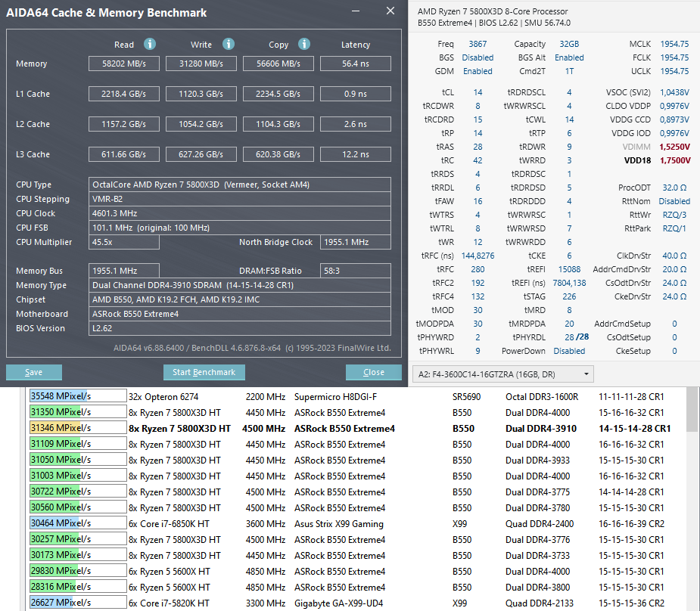Screen dimensions: 700x611
Task: Click Chipset field AMD B550
Action: [x=240, y=299]
